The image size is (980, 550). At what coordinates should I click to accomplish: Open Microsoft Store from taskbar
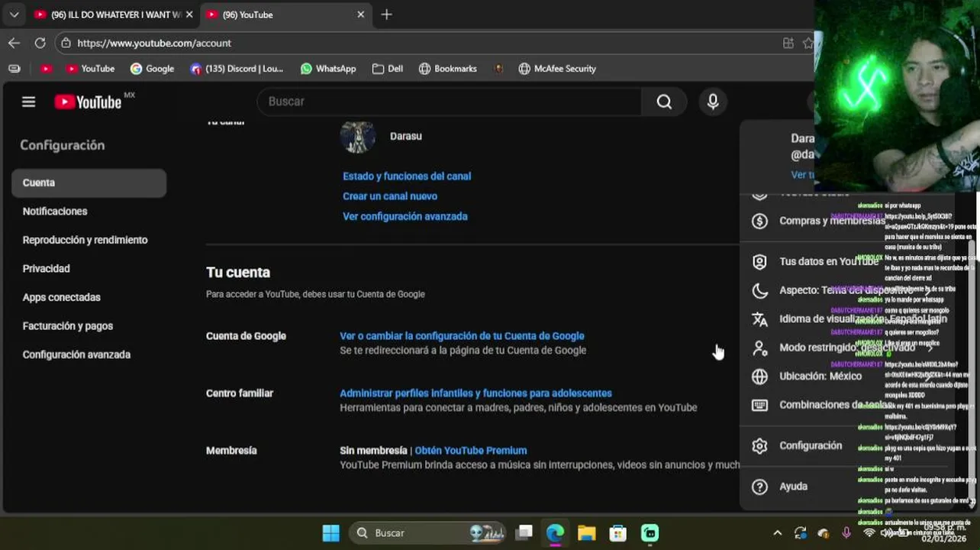click(617, 533)
